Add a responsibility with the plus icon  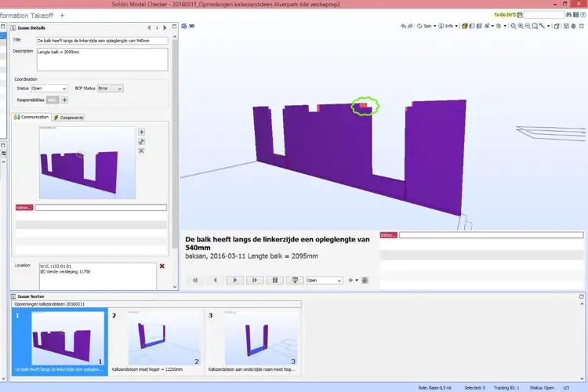(x=65, y=100)
